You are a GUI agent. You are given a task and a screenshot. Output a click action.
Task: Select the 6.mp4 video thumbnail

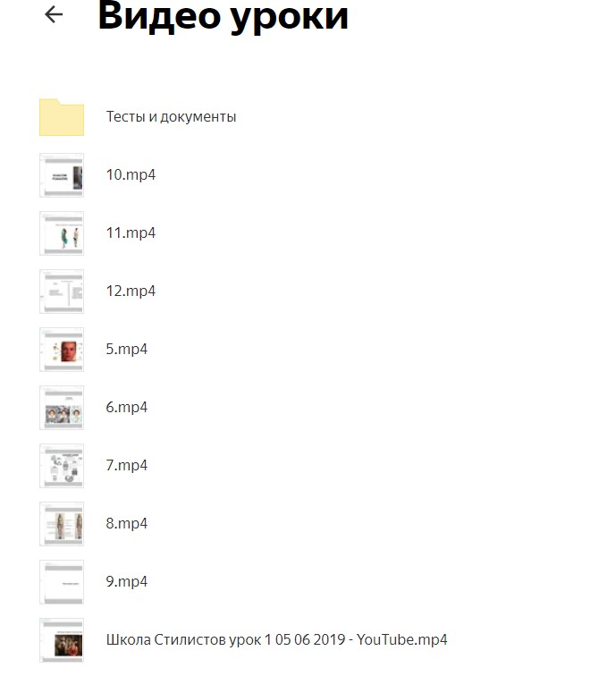click(62, 408)
